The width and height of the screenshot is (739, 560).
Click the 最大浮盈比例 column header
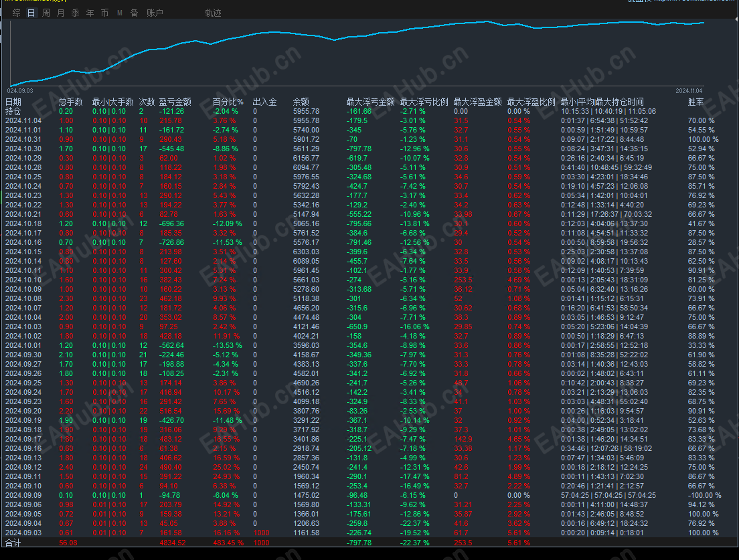pyautogui.click(x=531, y=102)
